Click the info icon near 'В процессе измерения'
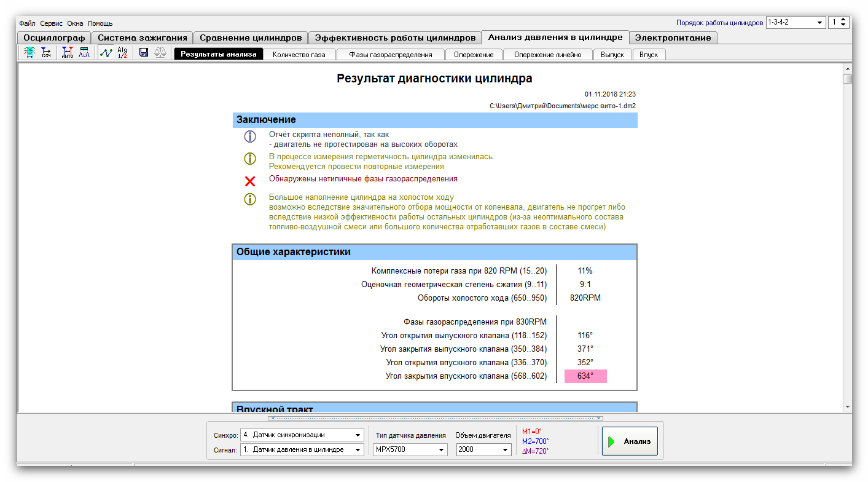This screenshot has width=868, height=482. pos(250,159)
